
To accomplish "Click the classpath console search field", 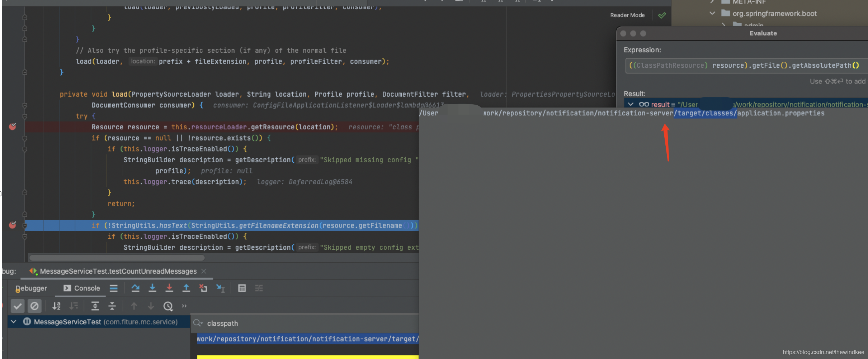I will pos(306,323).
